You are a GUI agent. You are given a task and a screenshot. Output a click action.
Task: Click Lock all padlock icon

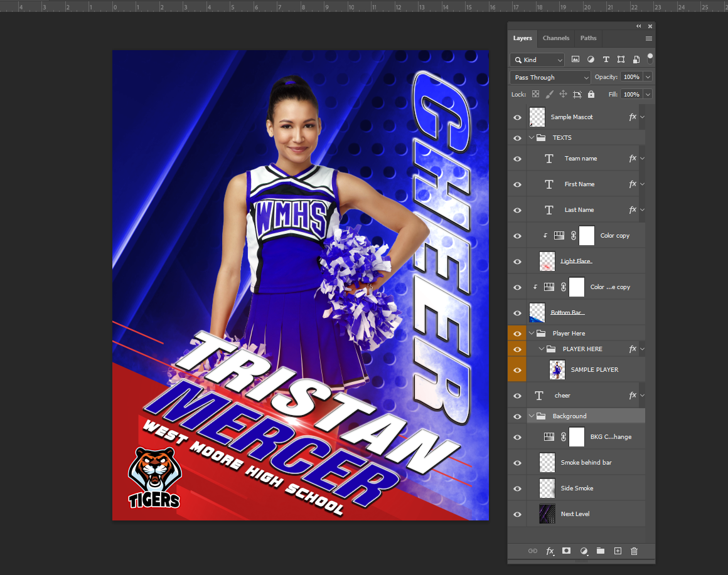591,94
